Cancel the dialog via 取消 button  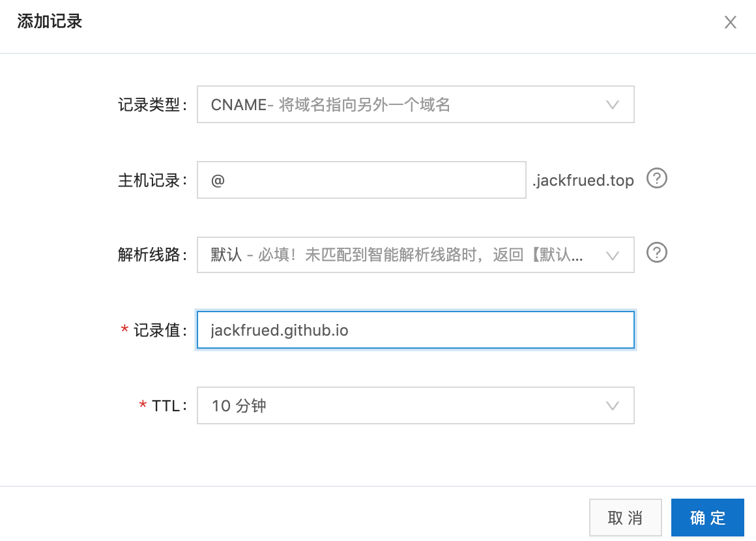pyautogui.click(x=625, y=518)
